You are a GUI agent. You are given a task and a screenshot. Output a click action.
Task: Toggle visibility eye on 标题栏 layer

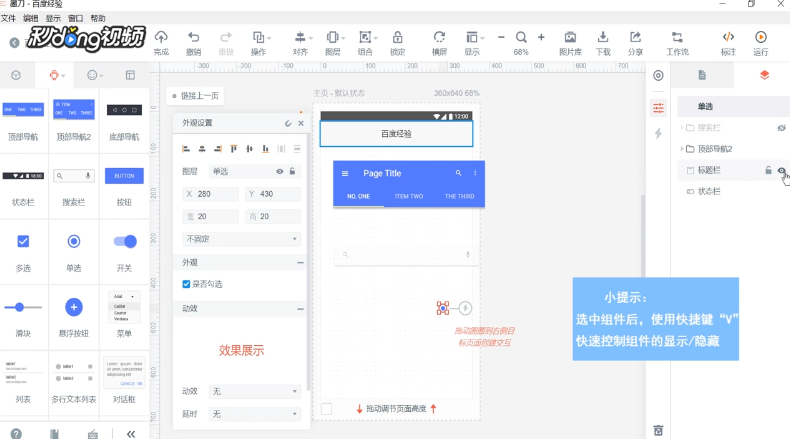(x=781, y=170)
